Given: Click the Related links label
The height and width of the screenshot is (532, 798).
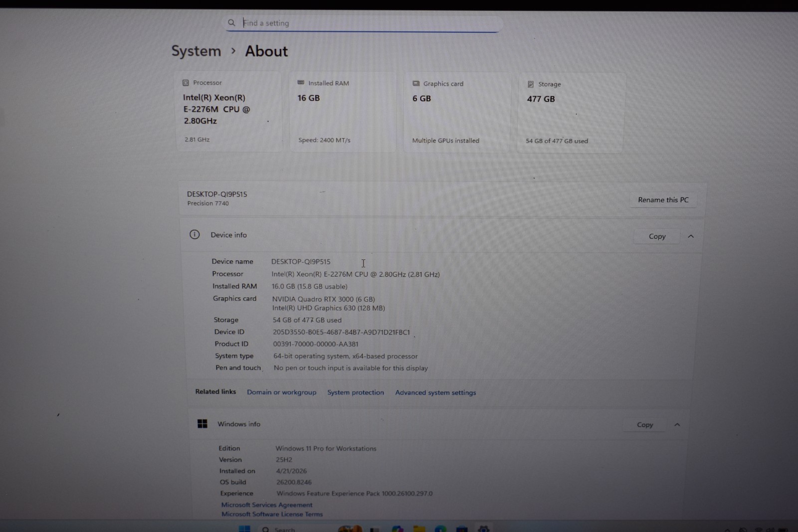Looking at the screenshot, I should (x=215, y=392).
